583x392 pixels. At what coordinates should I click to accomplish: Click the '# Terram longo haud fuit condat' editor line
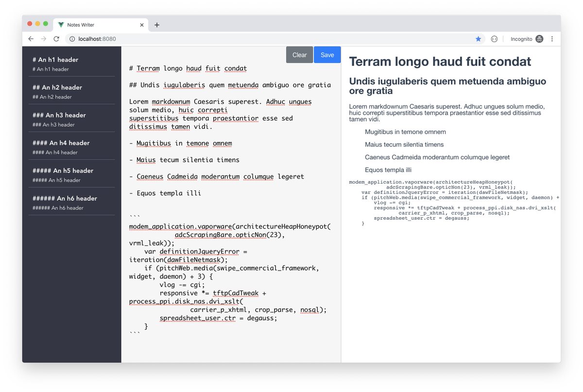pos(188,68)
